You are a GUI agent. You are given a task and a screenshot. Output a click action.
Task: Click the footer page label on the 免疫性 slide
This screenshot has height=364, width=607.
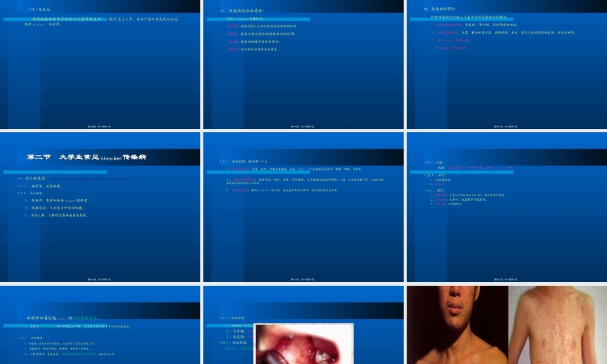[x=100, y=126]
